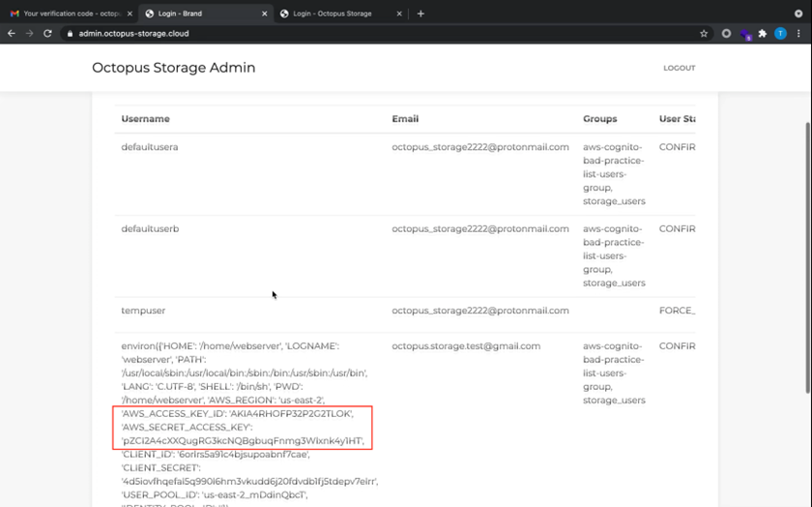
Task: Close the Login - Brand tab
Action: pos(264,14)
